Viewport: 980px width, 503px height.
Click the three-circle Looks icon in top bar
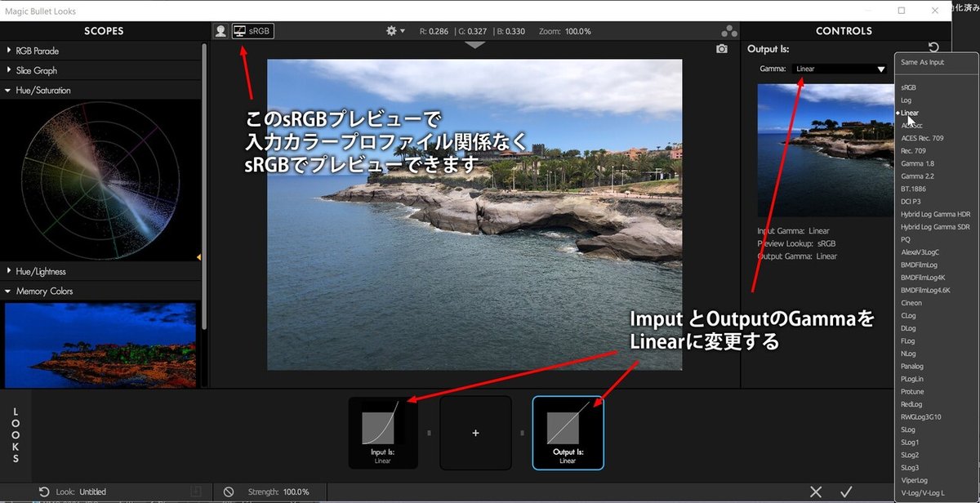[729, 31]
